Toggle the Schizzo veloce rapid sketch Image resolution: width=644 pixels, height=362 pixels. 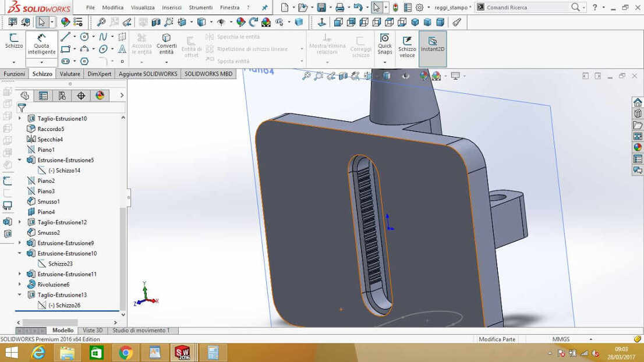click(x=407, y=47)
